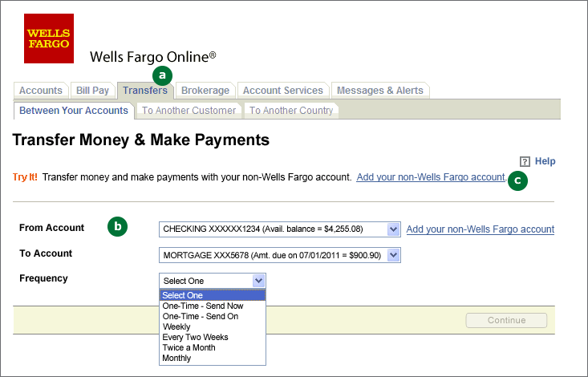Pick Monthly frequency option
The width and height of the screenshot is (588, 377).
click(x=213, y=359)
